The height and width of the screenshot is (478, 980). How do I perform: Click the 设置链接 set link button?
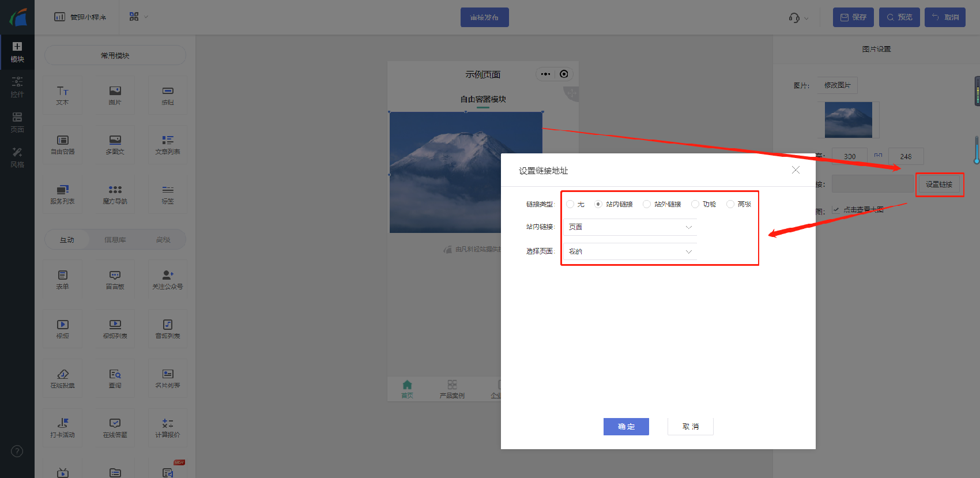point(939,185)
